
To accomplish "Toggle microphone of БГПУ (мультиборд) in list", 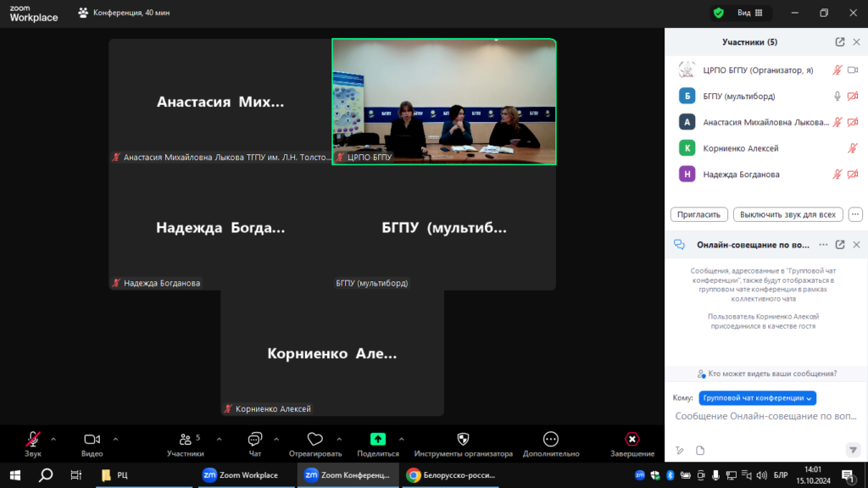I will click(x=837, y=97).
